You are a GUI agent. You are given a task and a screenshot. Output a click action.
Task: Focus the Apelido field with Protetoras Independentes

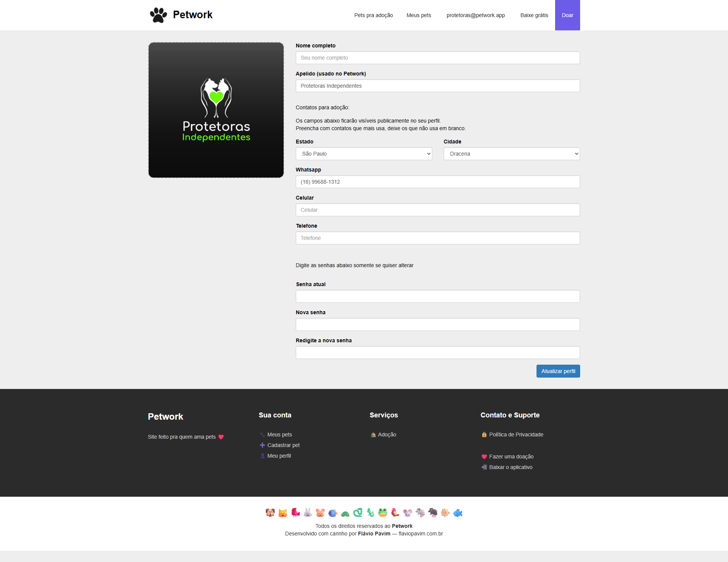click(438, 86)
